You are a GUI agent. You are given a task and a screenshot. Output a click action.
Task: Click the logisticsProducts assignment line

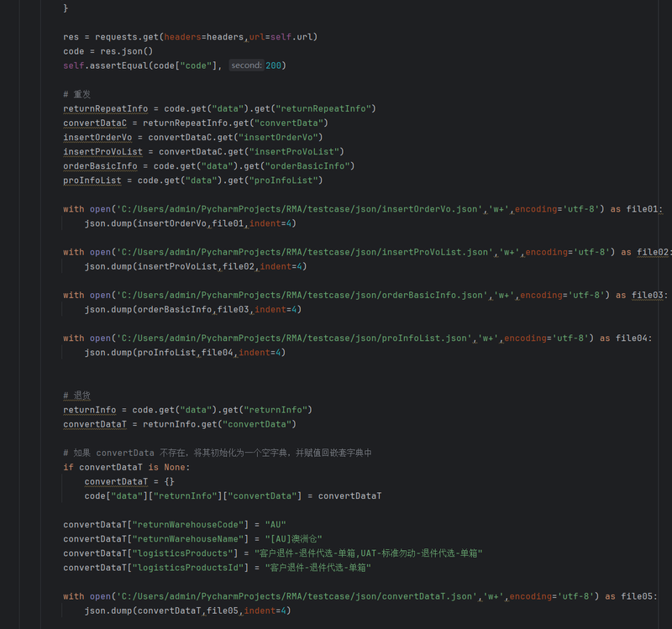click(x=272, y=553)
